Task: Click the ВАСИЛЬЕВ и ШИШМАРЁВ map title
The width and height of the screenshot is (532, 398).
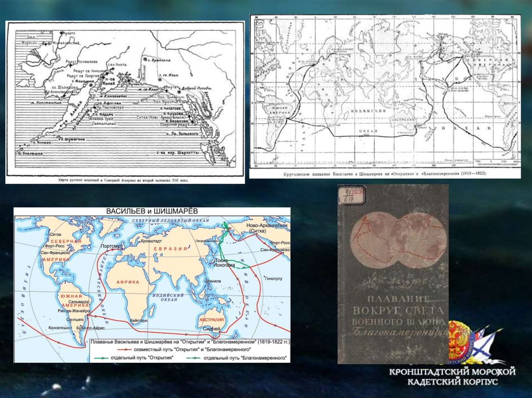Action: (152, 212)
